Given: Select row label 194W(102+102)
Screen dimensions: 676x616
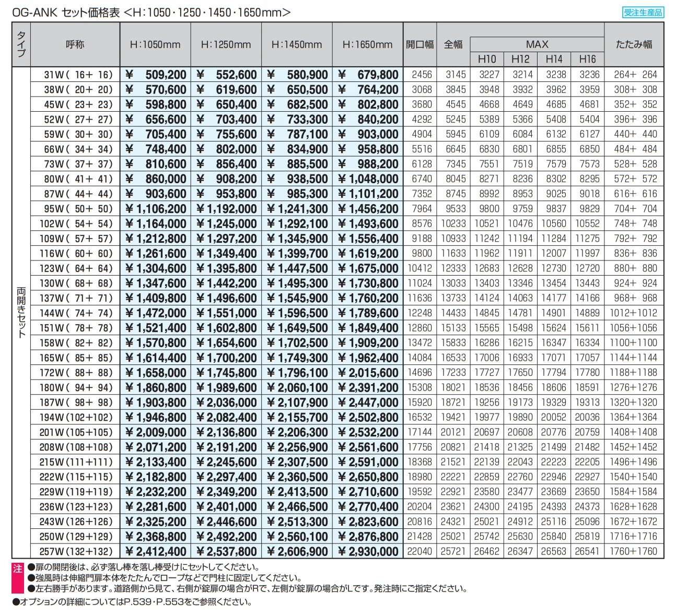Looking at the screenshot, I should [x=76, y=418].
